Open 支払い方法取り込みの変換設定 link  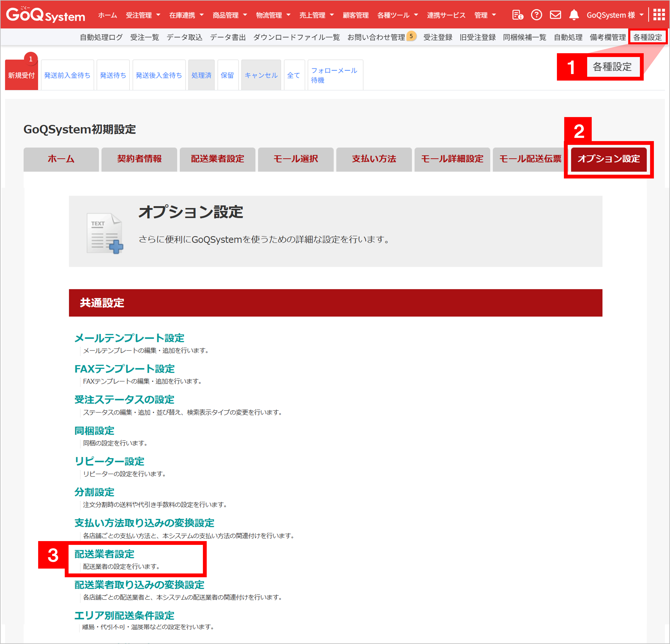click(x=144, y=523)
